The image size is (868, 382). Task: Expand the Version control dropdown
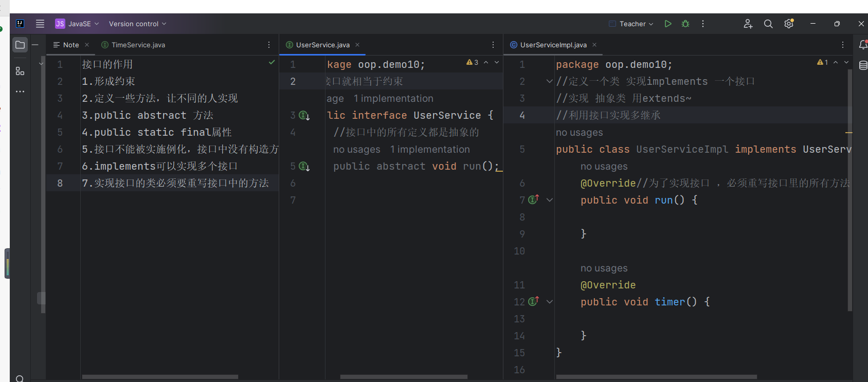137,24
